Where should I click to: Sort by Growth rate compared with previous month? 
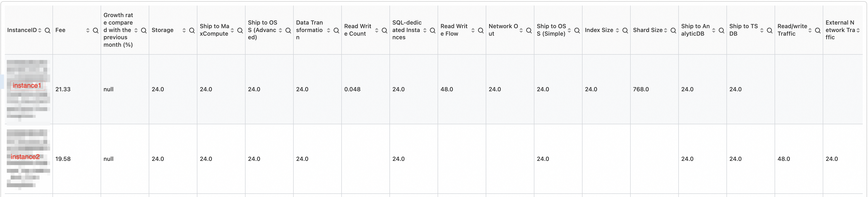pyautogui.click(x=136, y=30)
